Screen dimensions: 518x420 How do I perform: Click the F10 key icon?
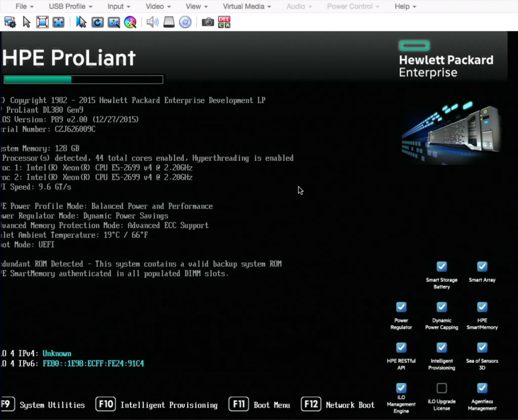[x=105, y=404]
